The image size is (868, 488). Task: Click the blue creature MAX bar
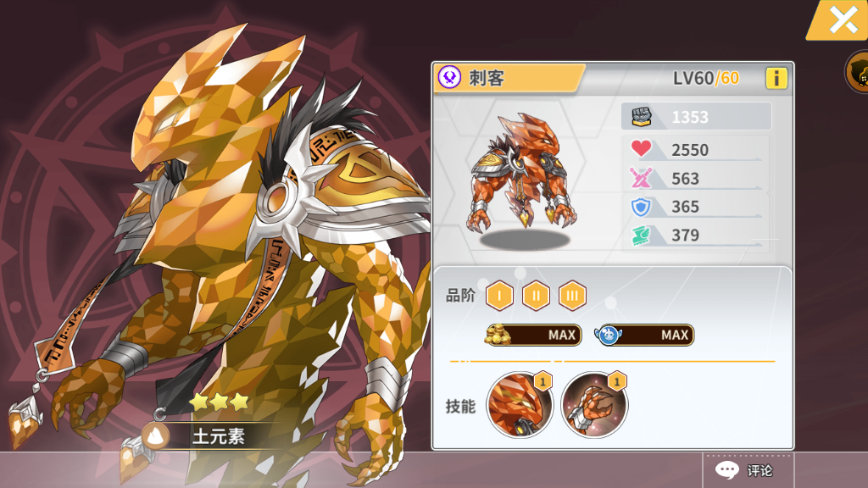coord(644,335)
